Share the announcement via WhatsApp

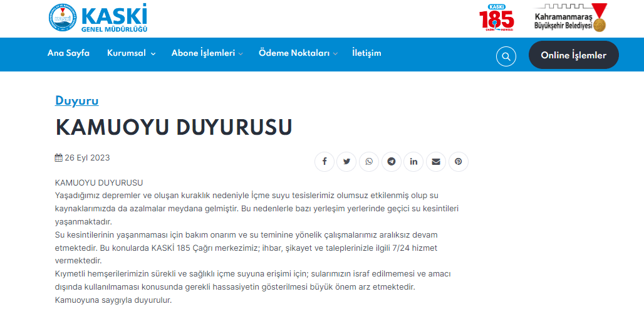pos(369,162)
